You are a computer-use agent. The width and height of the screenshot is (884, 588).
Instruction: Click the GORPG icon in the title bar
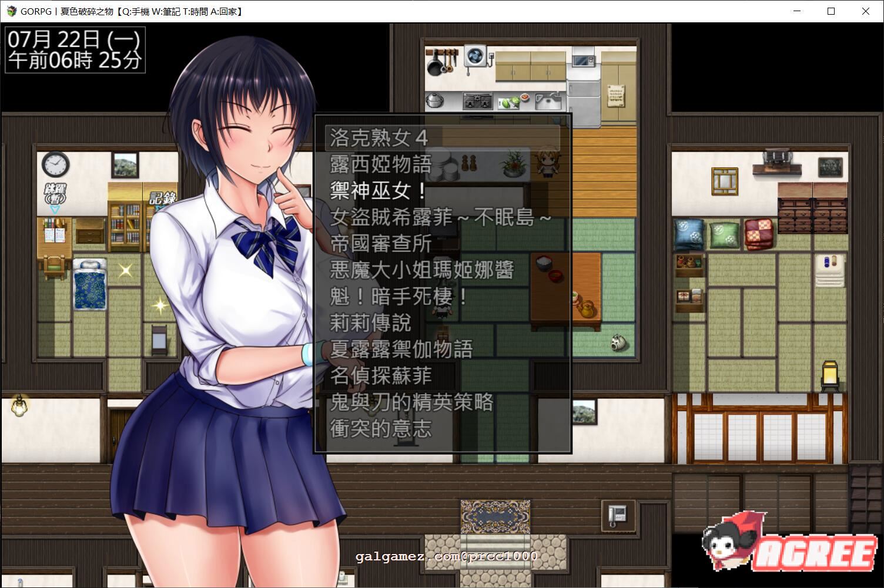pyautogui.click(x=12, y=11)
